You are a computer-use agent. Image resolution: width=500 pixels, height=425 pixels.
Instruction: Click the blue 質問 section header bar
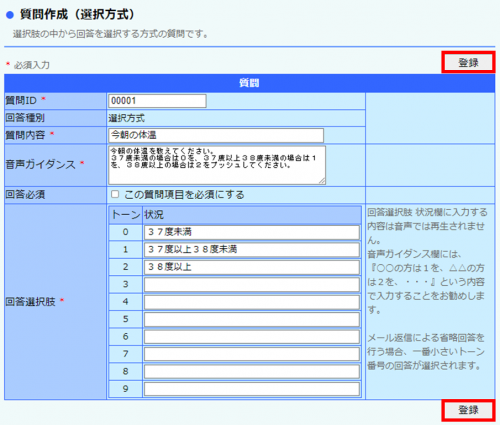(249, 83)
